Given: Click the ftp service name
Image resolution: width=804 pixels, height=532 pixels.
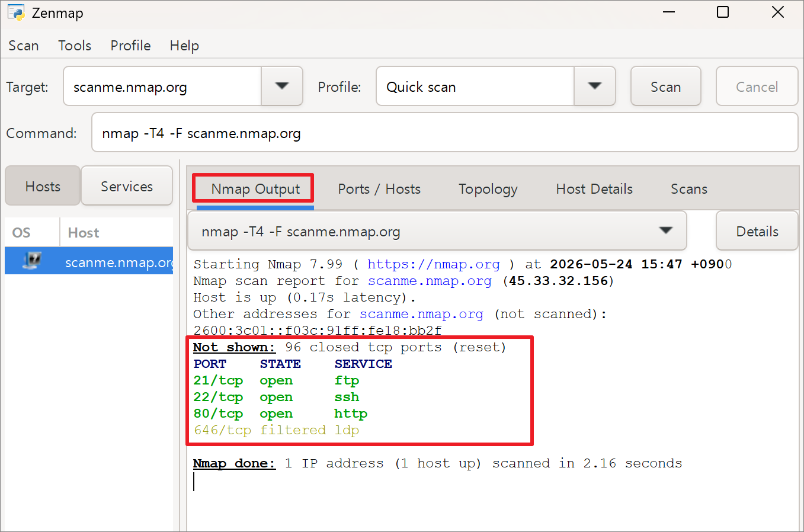Looking at the screenshot, I should pos(347,380).
